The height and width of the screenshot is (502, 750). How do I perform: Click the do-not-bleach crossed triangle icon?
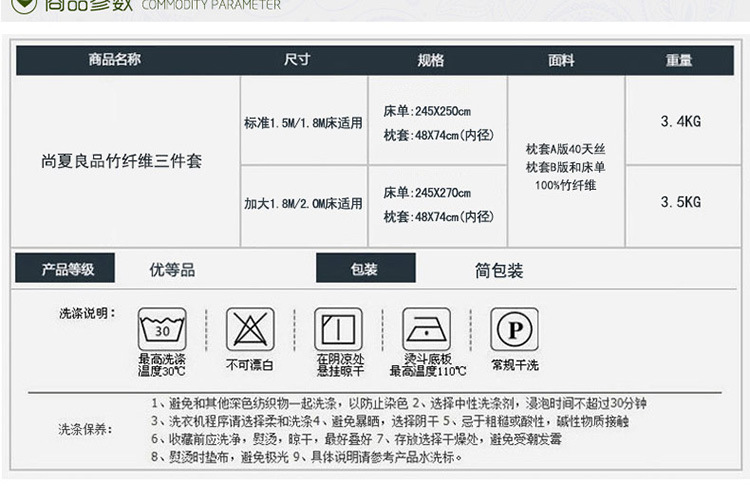249,328
